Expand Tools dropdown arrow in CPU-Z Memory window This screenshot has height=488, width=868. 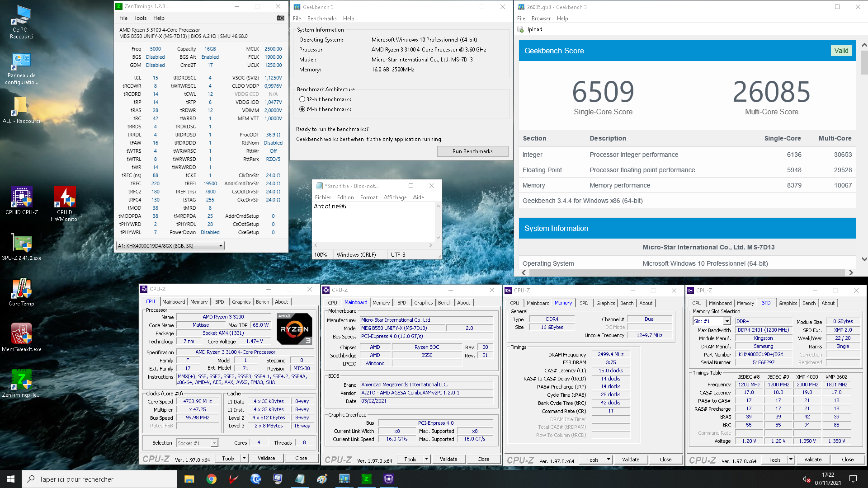pyautogui.click(x=609, y=460)
